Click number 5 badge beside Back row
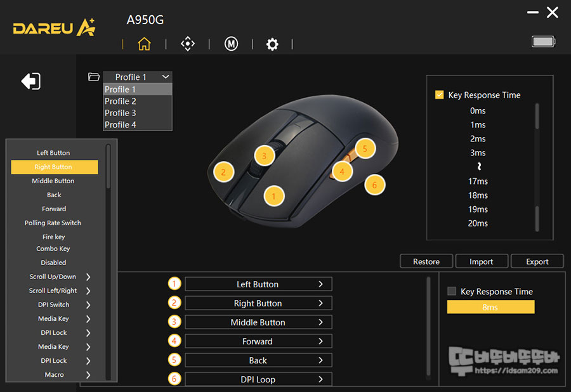 click(174, 360)
